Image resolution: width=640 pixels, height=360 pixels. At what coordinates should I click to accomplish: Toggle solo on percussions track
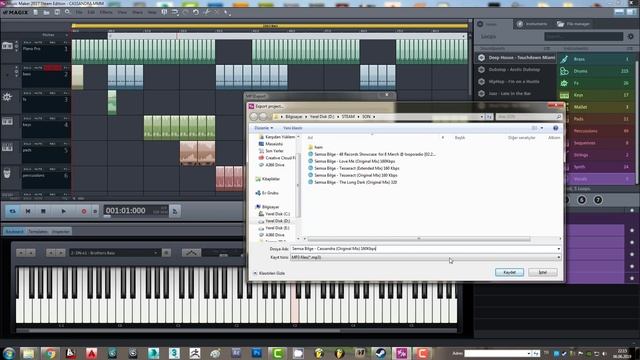pos(27,169)
